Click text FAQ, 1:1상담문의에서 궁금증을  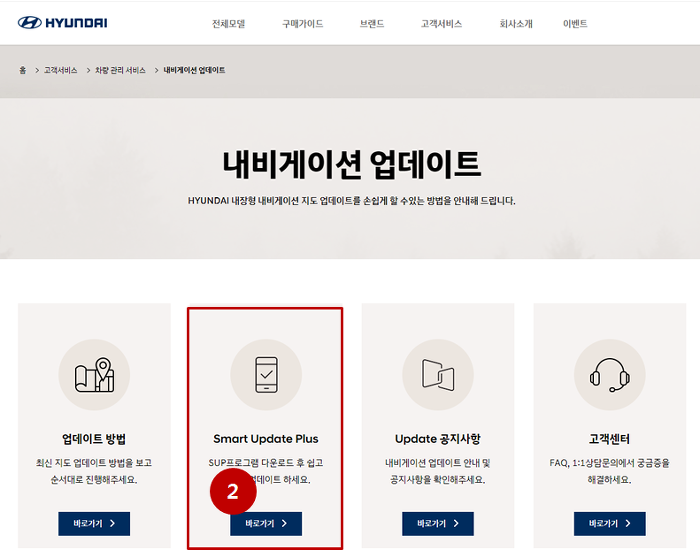coord(610,463)
